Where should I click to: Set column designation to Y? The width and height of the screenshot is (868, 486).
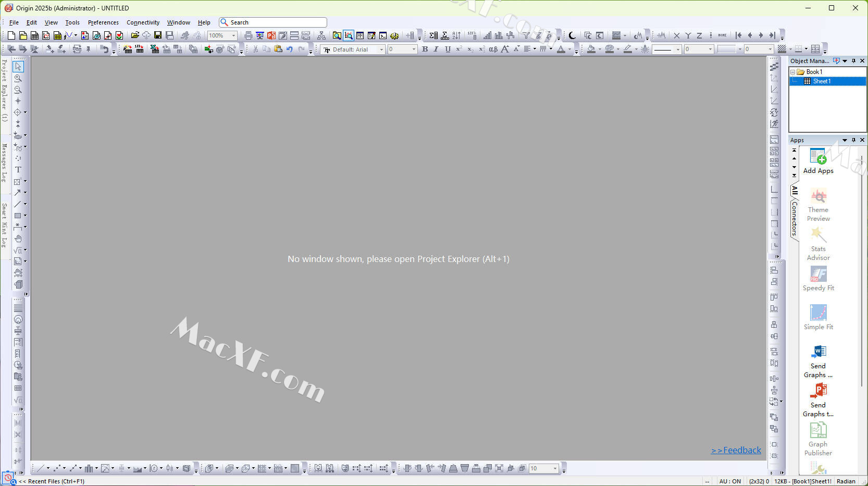(x=688, y=35)
